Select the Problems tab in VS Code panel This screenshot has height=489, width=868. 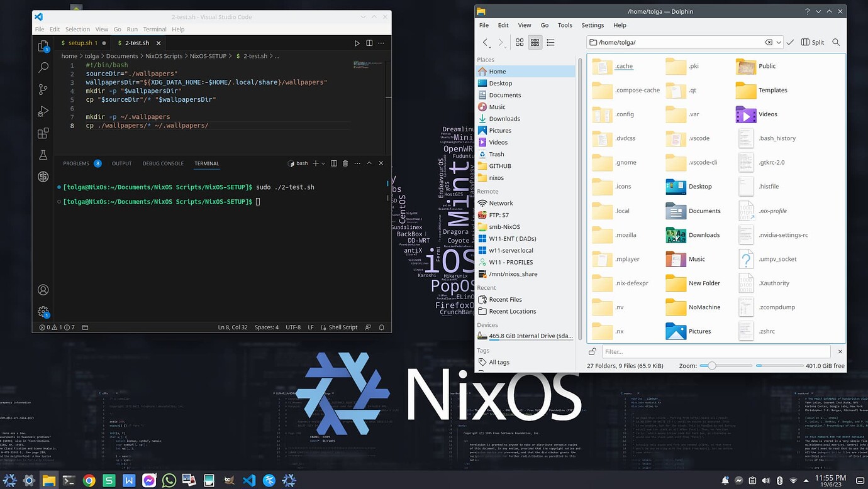click(x=76, y=163)
